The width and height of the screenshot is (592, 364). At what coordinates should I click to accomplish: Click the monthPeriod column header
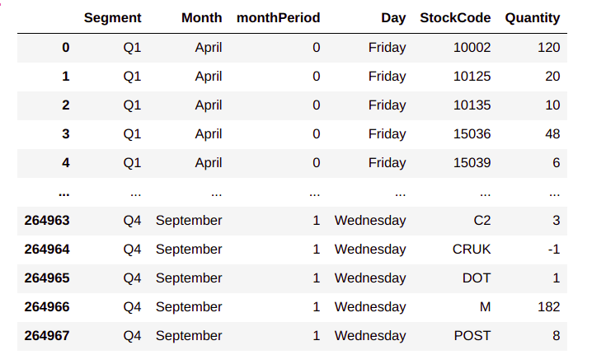click(278, 17)
